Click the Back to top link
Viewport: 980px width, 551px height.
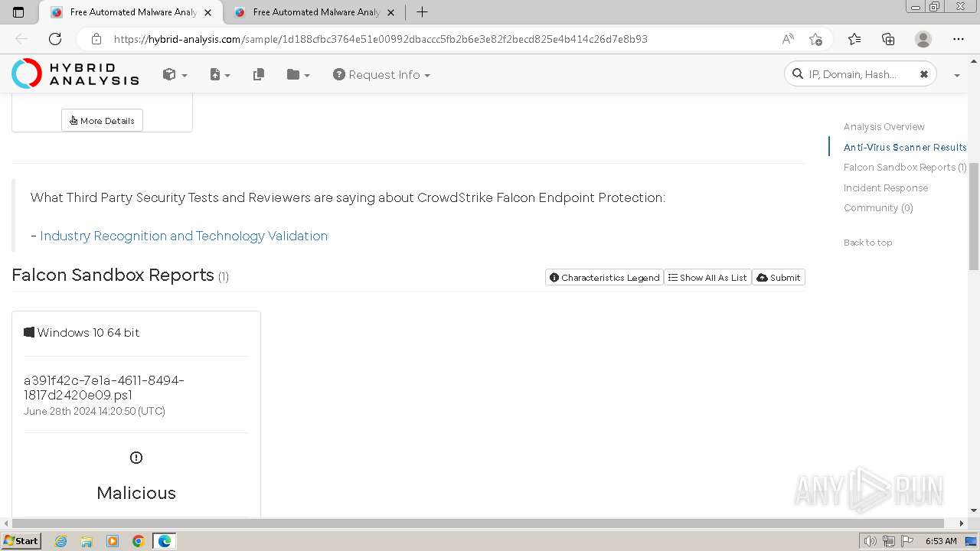(867, 243)
